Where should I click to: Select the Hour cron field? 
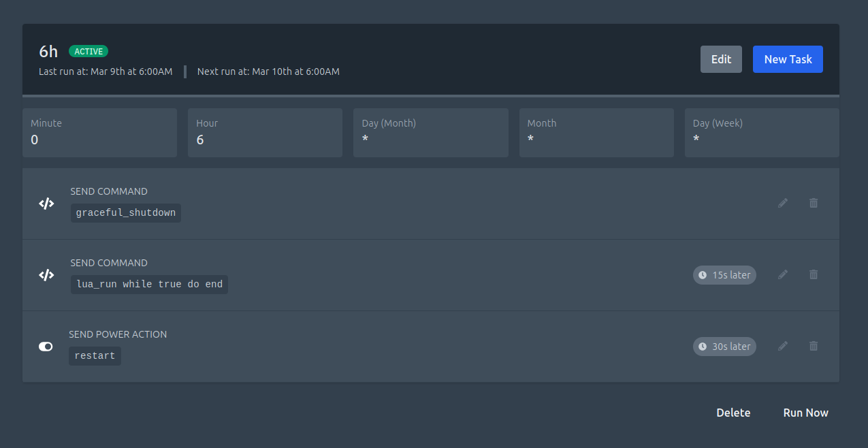coord(265,133)
